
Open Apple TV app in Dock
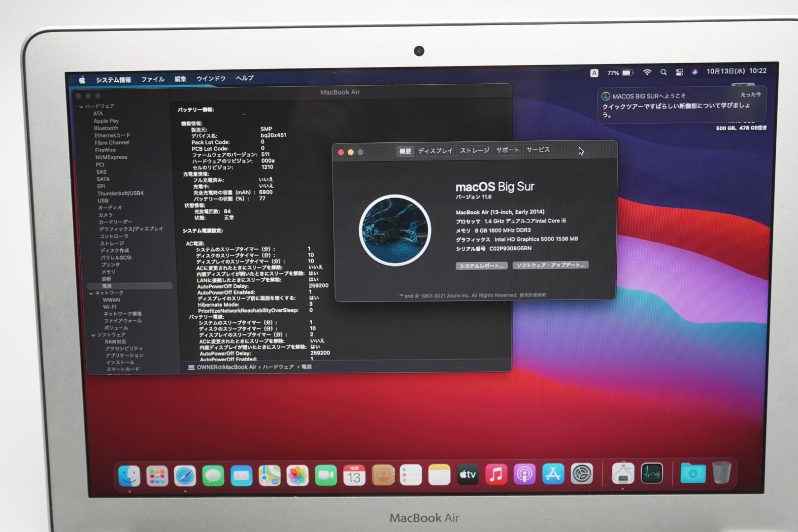tap(467, 475)
